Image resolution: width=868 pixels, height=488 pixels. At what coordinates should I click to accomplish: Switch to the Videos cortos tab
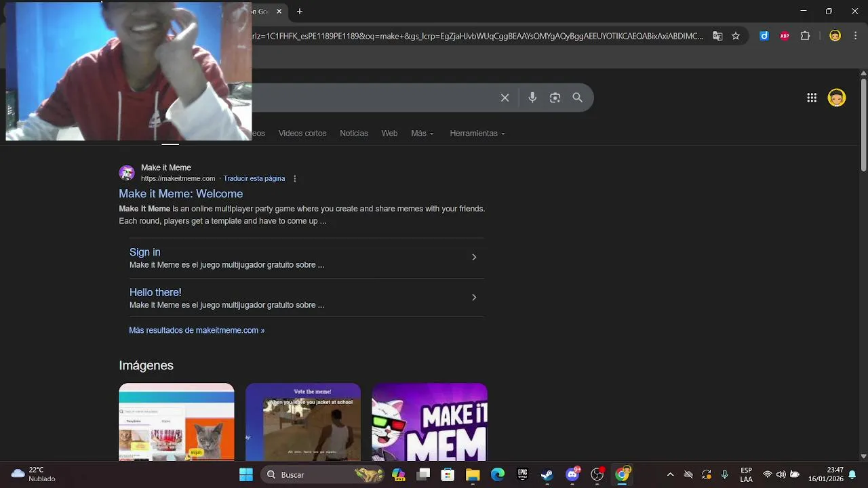tap(302, 134)
